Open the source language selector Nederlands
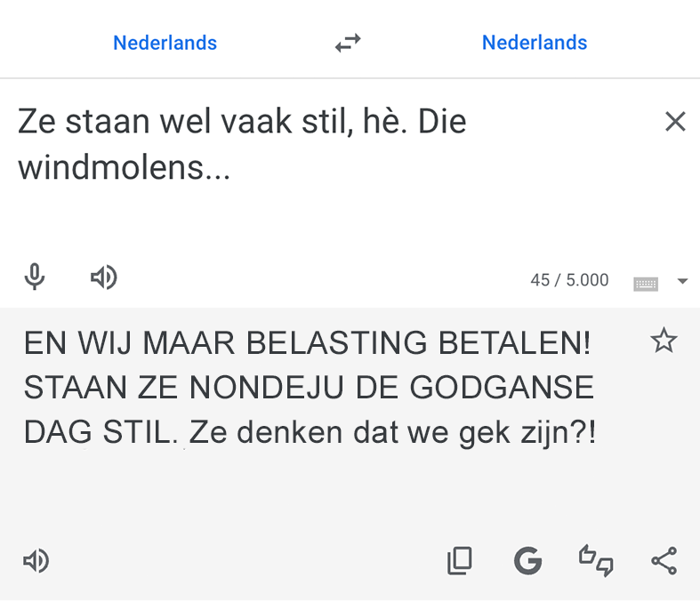700x602 pixels. (x=165, y=43)
